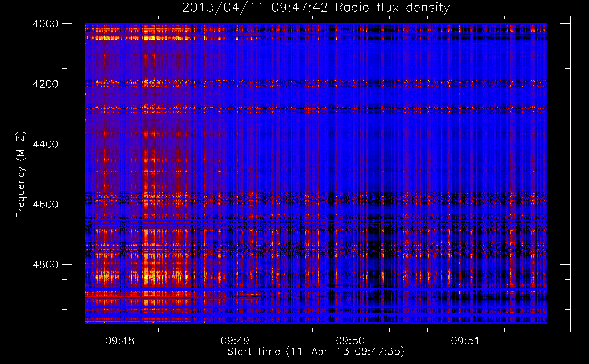The width and height of the screenshot is (589, 364).
Task: Click the 09:51 time tick label
Action: click(466, 341)
